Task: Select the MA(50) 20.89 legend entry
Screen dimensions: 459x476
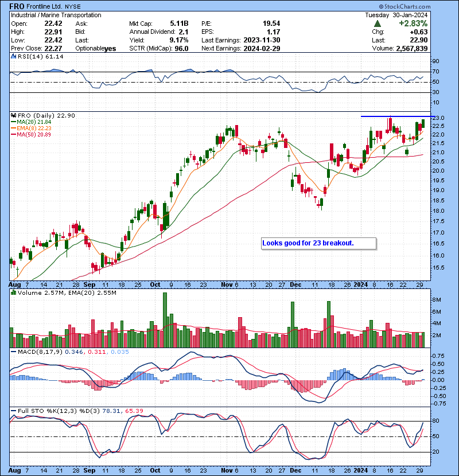Action: point(31,134)
